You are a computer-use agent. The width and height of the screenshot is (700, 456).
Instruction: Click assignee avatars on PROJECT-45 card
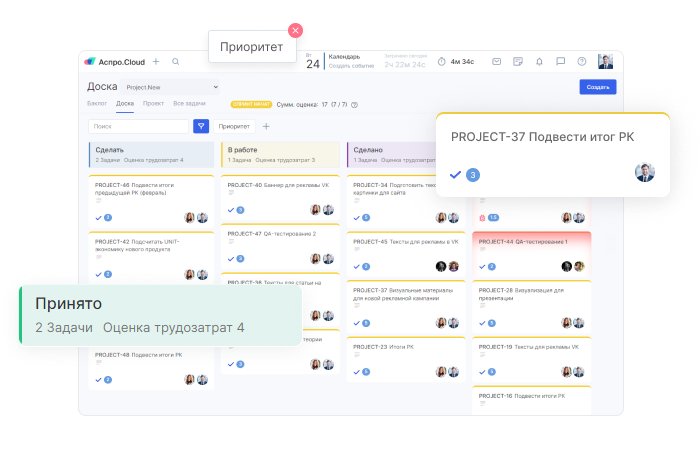[x=447, y=267]
